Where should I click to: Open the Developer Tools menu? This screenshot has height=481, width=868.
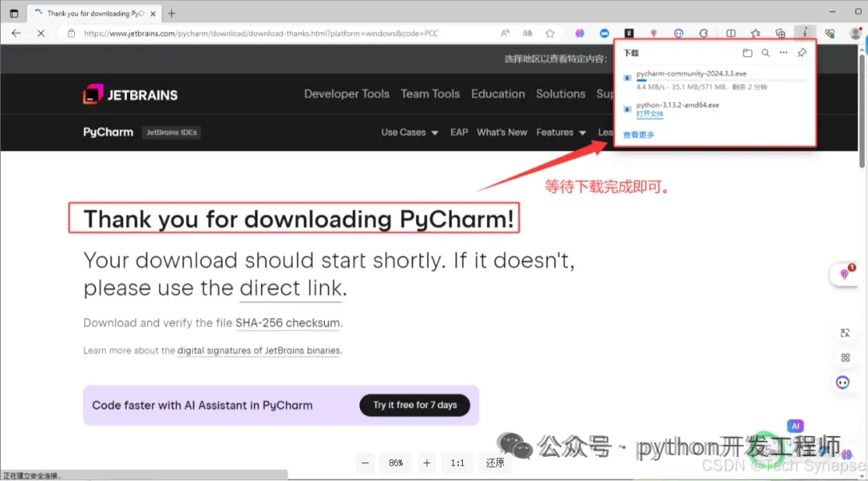click(x=346, y=94)
